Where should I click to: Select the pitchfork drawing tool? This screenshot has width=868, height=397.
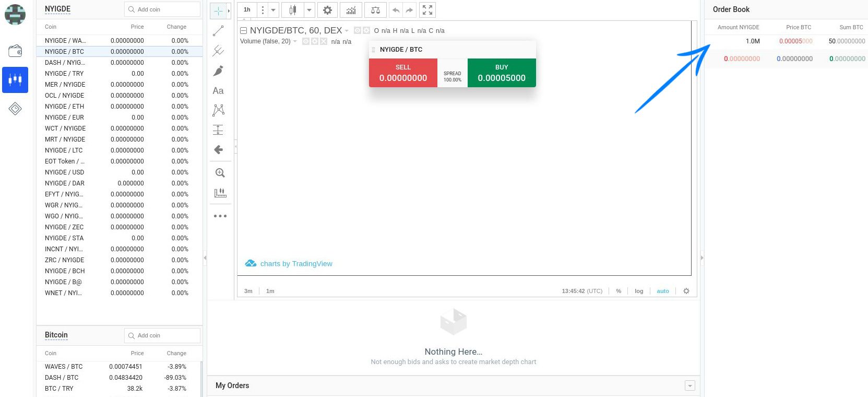click(x=218, y=51)
